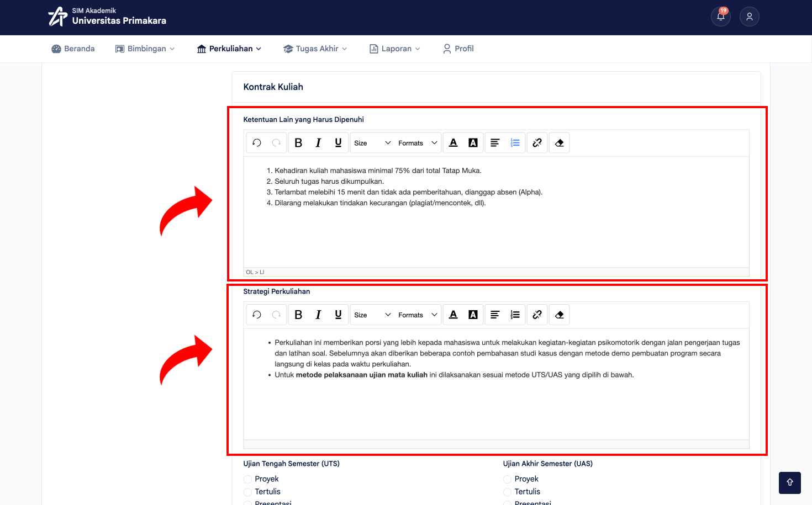Select Proyek radio under Ujian Tengah Semester
Image resolution: width=812 pixels, height=505 pixels.
pos(247,480)
